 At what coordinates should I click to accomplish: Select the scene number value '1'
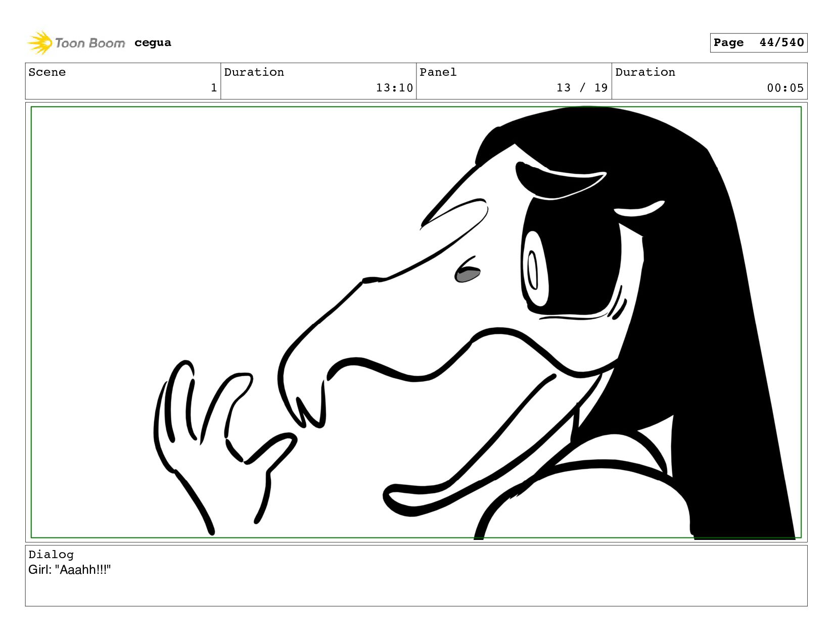click(214, 88)
